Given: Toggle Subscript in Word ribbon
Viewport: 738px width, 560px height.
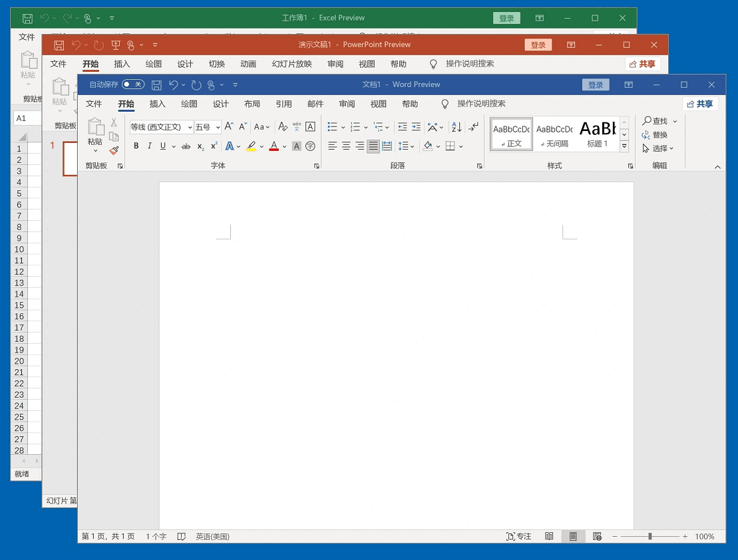Looking at the screenshot, I should pyautogui.click(x=200, y=146).
